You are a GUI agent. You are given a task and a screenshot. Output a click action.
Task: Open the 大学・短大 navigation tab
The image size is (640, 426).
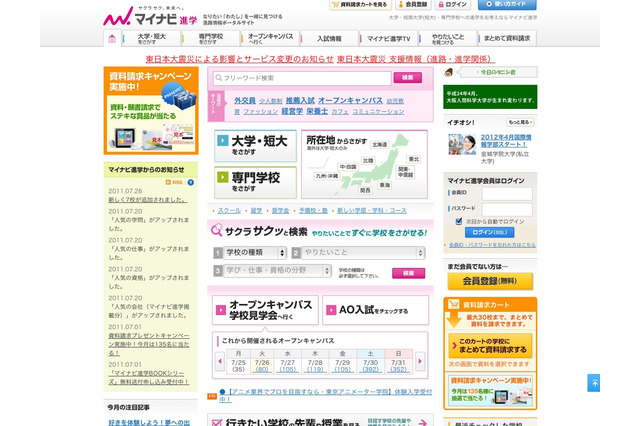point(151,38)
